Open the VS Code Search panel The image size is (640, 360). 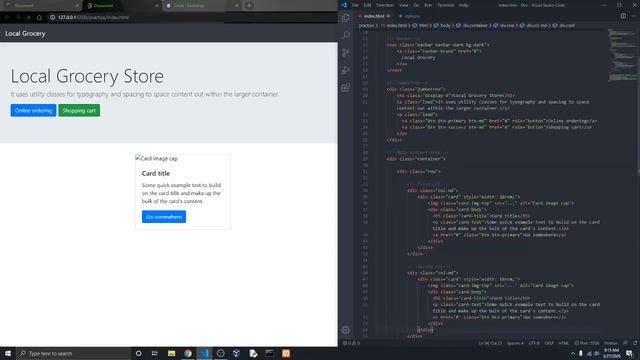click(346, 35)
